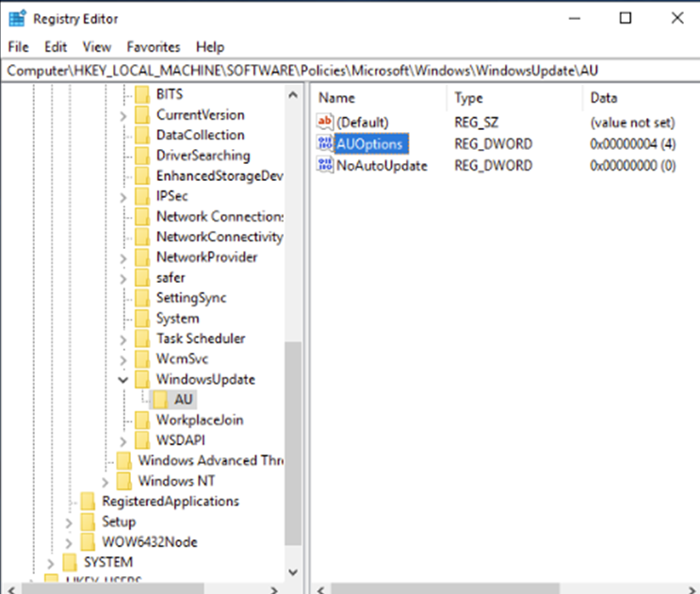Open the Favorites menu

[x=154, y=47]
